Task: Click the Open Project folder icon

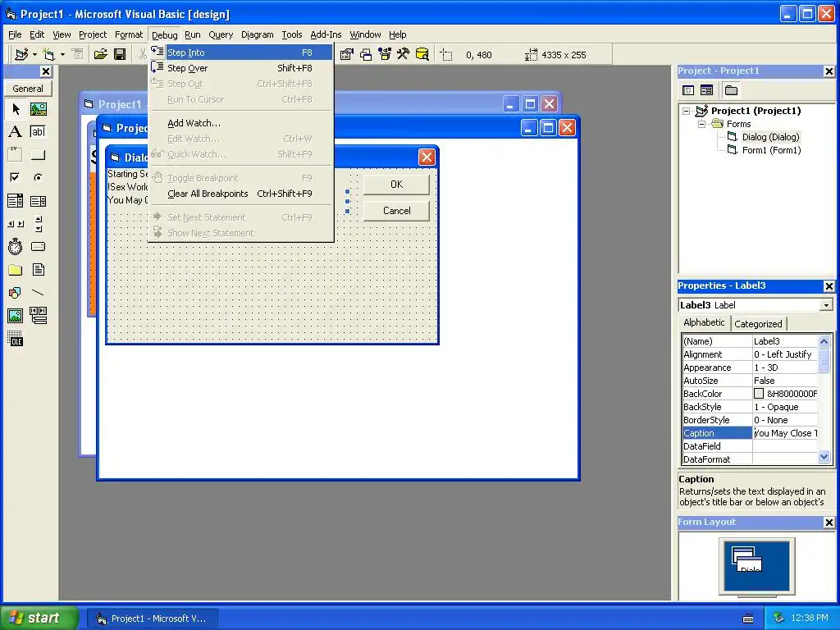Action: [x=101, y=54]
